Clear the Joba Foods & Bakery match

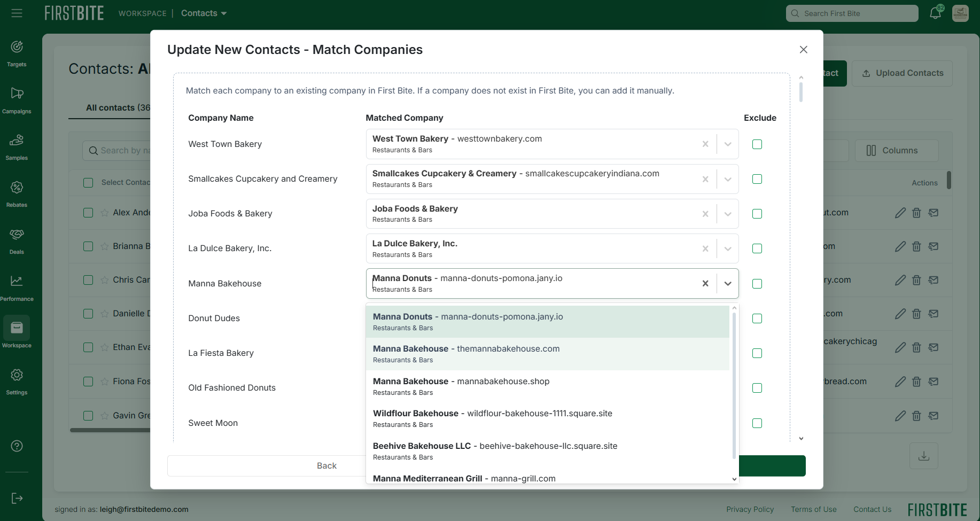tap(705, 214)
